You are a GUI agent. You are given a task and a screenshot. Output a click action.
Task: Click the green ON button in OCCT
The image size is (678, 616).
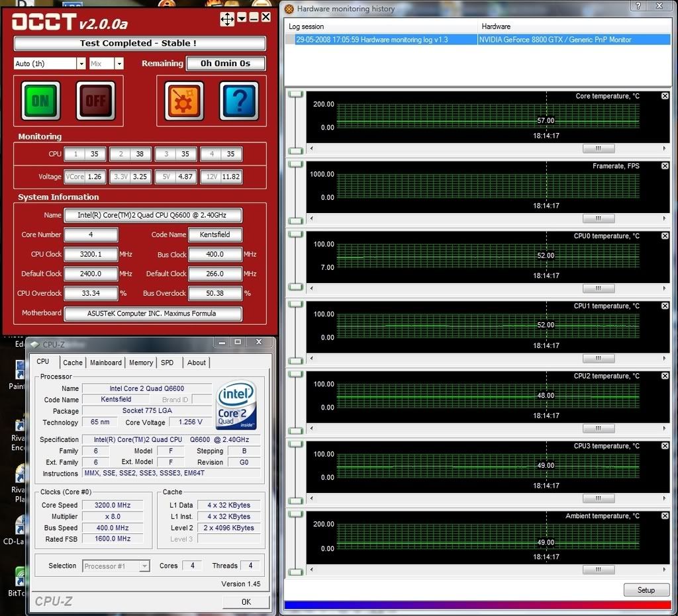pyautogui.click(x=40, y=101)
